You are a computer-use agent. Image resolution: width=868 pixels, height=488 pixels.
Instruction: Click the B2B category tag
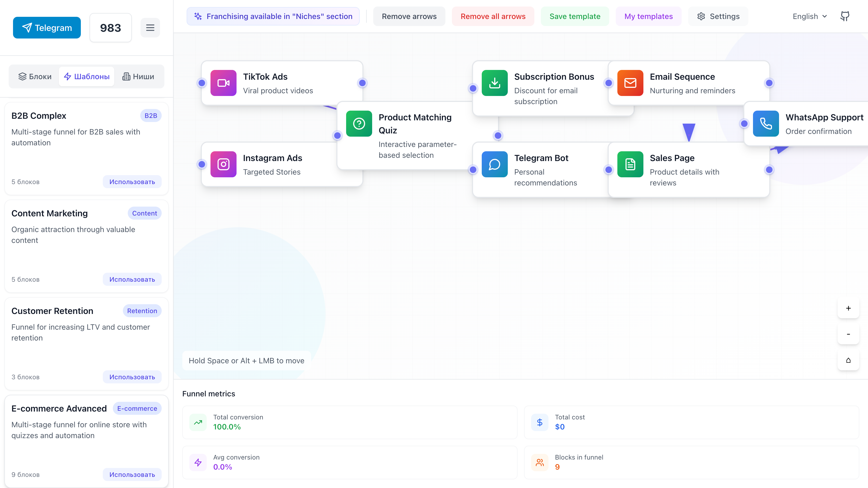coord(151,115)
